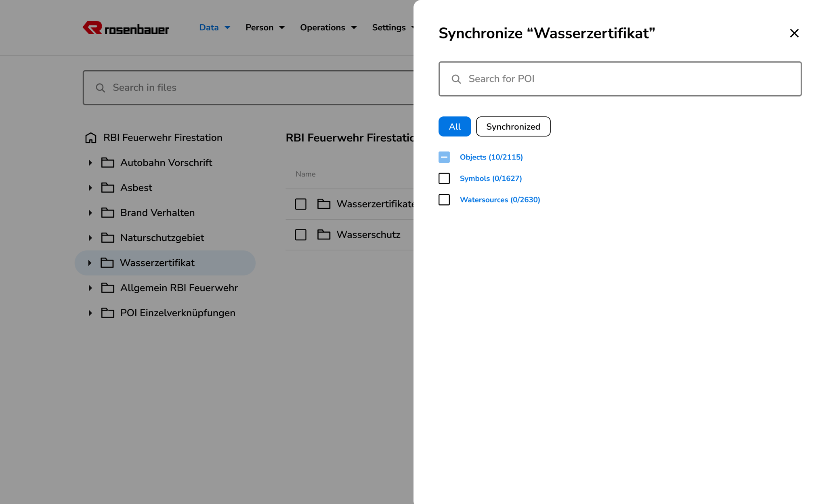Click the magnifier icon in the files search bar

point(100,87)
